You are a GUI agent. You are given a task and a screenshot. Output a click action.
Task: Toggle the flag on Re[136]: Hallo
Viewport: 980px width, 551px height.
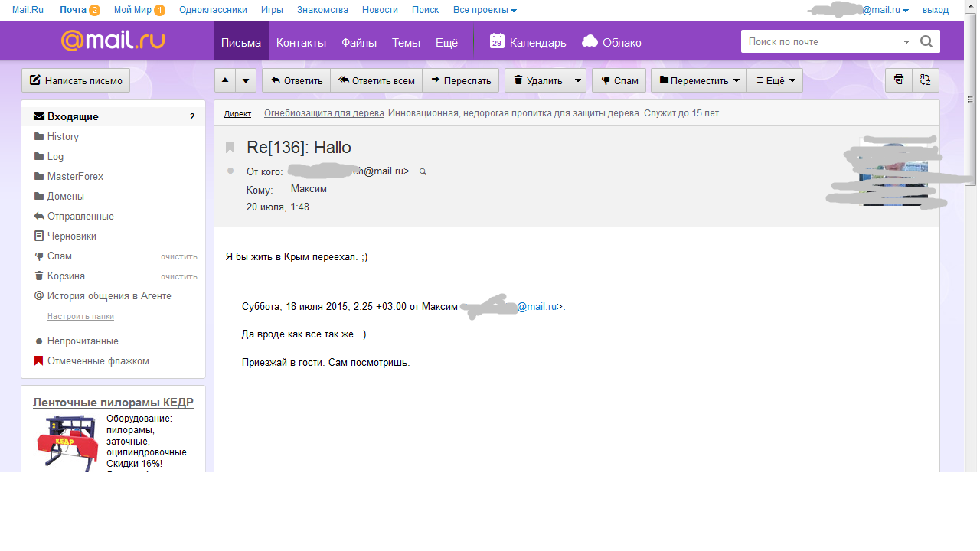point(230,147)
